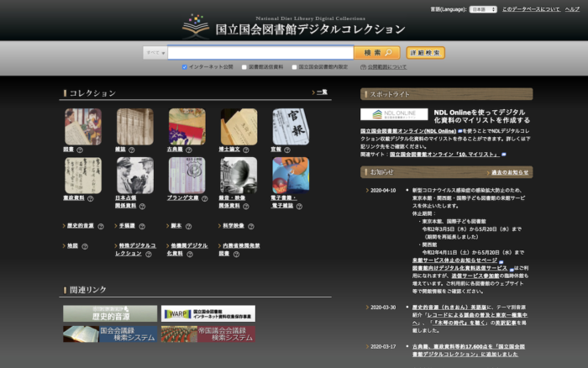The height and width of the screenshot is (368, 588).
Task: Open the すべて search scope dropdown
Action: coord(155,52)
